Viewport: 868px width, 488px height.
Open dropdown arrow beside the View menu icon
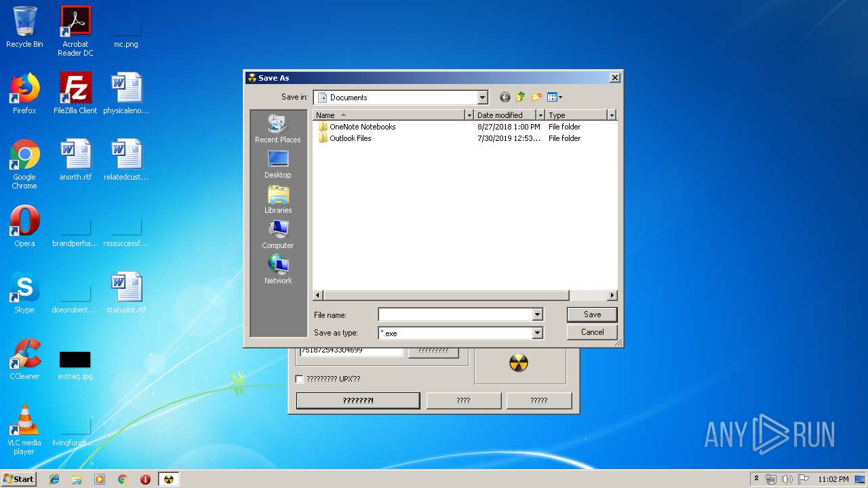[x=561, y=98]
